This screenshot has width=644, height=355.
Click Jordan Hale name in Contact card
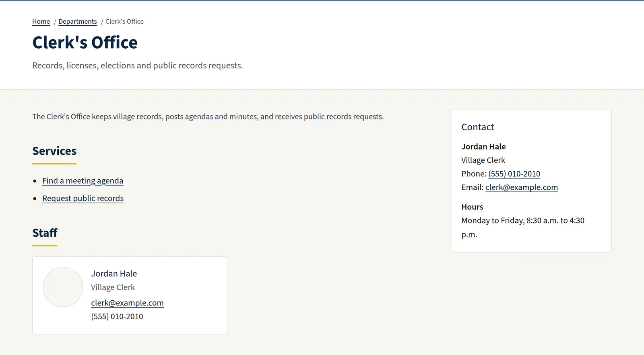(483, 147)
